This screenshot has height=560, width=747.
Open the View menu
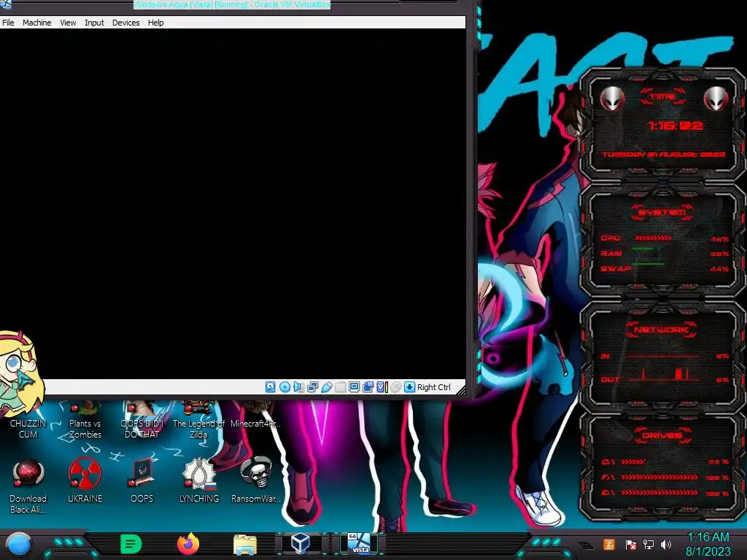coord(68,23)
